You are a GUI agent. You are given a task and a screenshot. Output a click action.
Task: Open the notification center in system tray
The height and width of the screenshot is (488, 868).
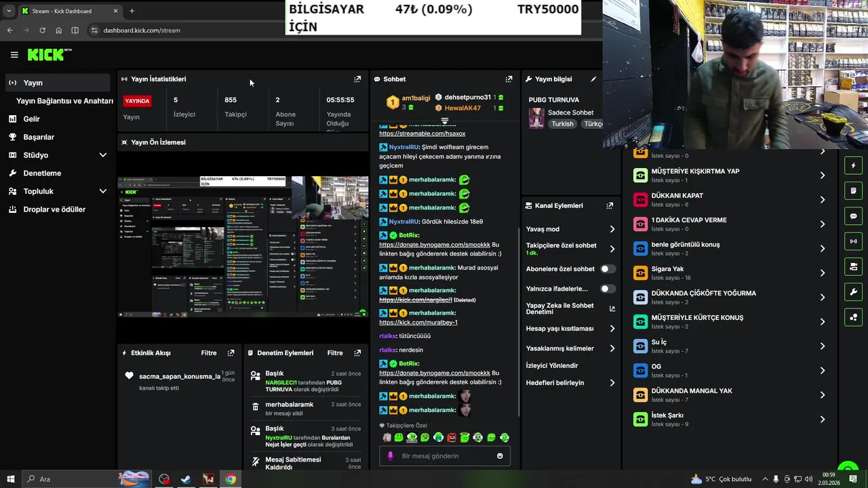(854, 479)
